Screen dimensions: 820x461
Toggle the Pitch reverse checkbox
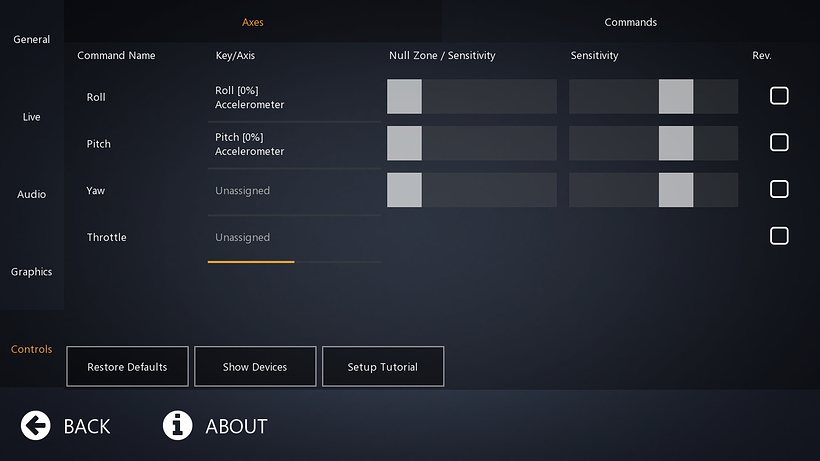[x=779, y=142]
